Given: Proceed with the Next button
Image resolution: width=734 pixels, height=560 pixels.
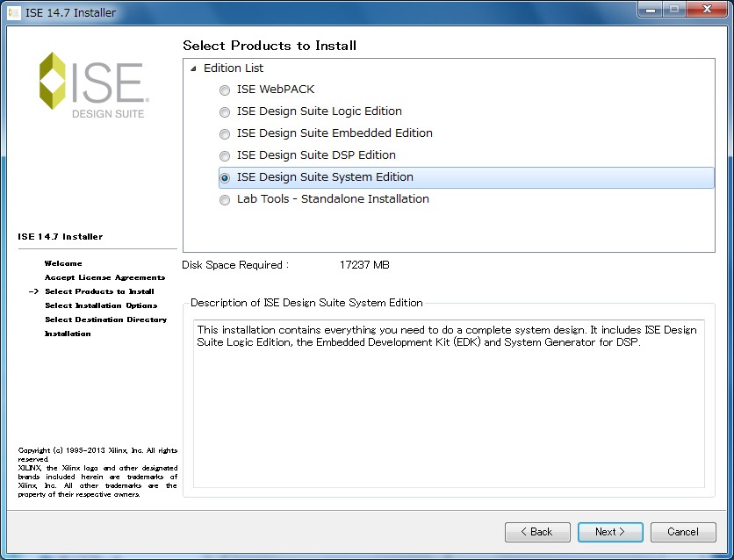Looking at the screenshot, I should [610, 532].
